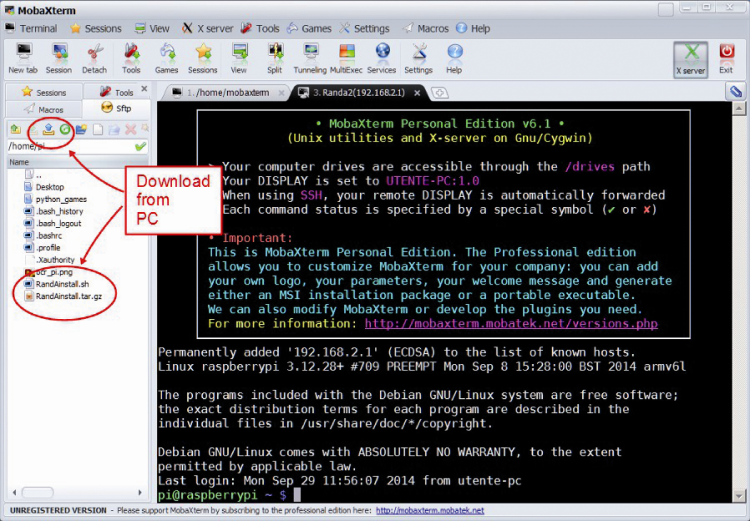750x521 pixels.
Task: Open the Macros menu
Action: point(426,29)
